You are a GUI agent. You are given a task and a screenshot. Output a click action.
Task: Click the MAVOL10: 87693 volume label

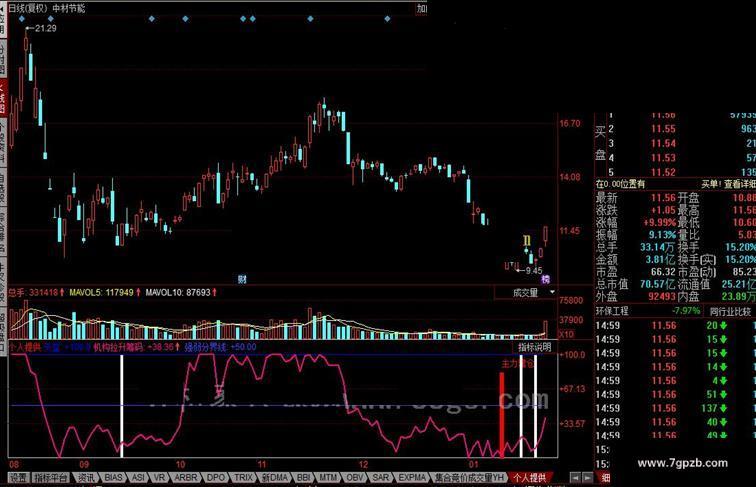coord(177,292)
